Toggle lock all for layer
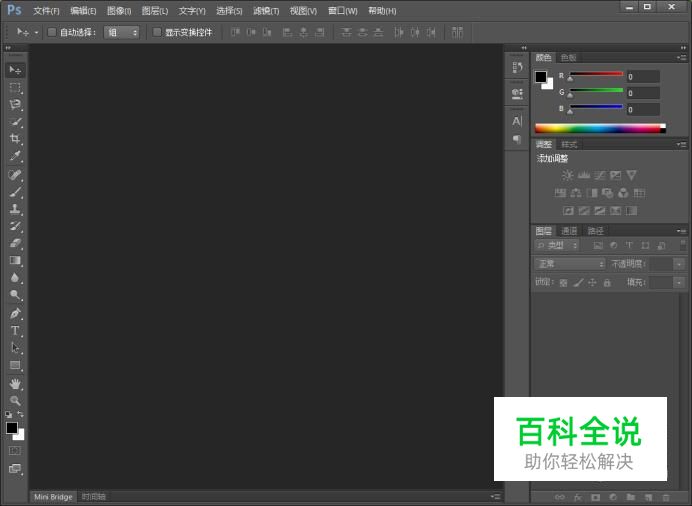This screenshot has width=692, height=506. click(x=607, y=283)
